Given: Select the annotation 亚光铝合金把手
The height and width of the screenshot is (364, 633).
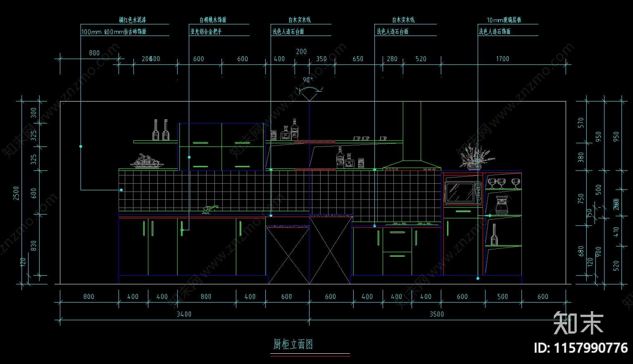Looking at the screenshot, I should [x=206, y=31].
